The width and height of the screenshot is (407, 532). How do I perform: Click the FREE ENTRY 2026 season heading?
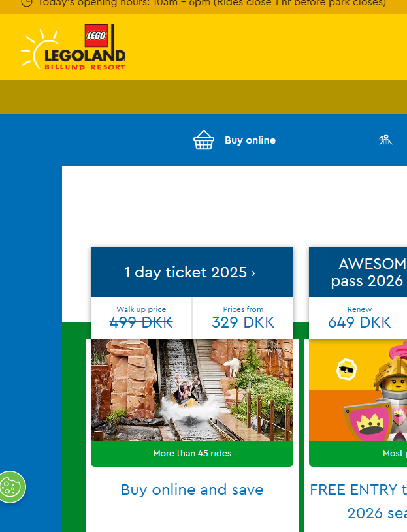[359, 501]
